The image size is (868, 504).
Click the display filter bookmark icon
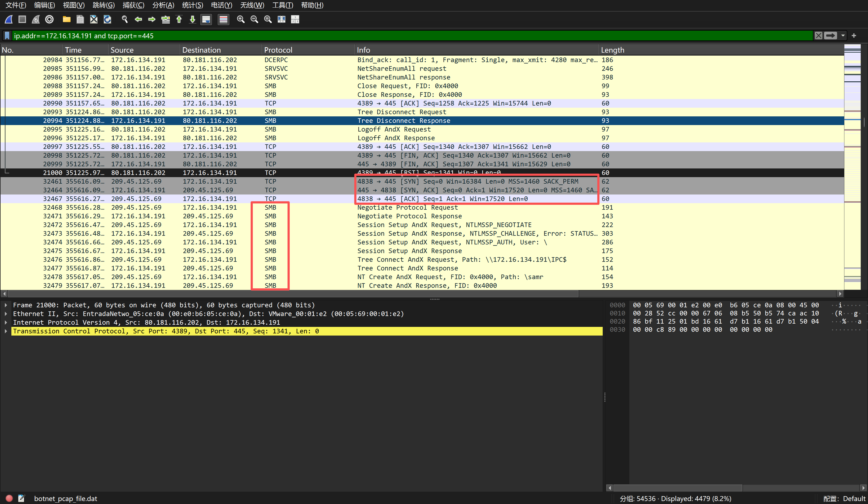pos(7,36)
